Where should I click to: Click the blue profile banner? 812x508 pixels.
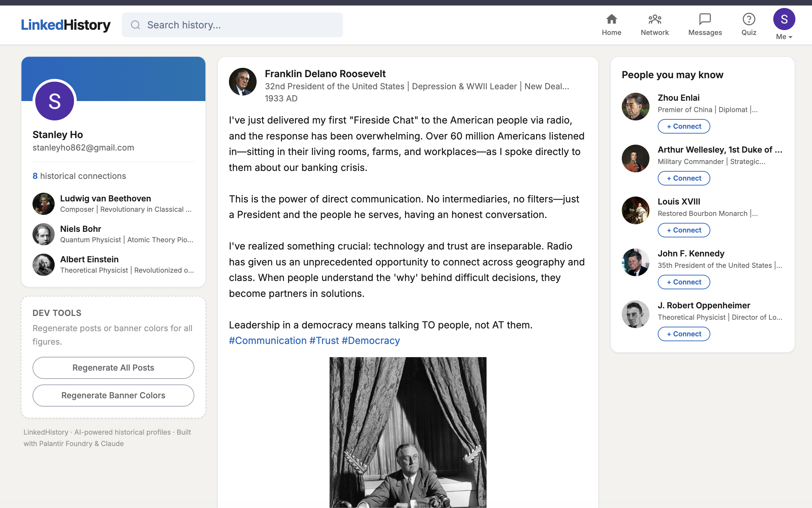(x=138, y=78)
